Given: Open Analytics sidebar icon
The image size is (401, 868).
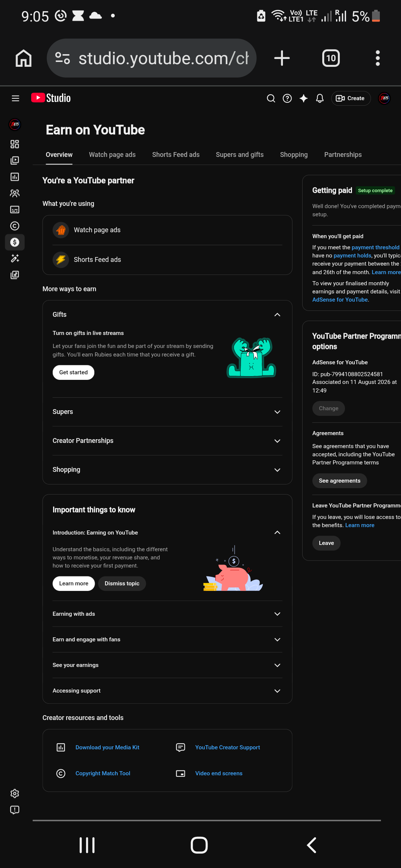Looking at the screenshot, I should [15, 177].
